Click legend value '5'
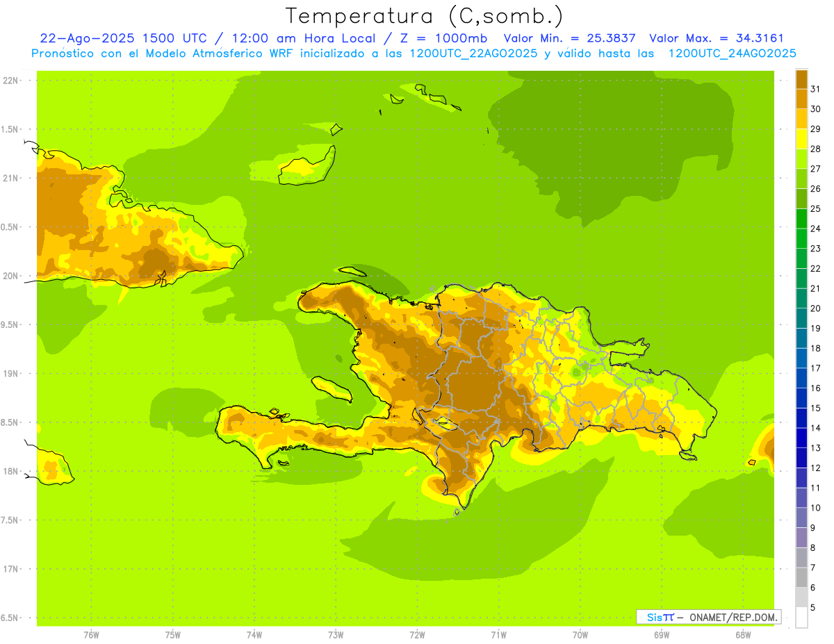Screen dimensions: 834x644 click(813, 607)
